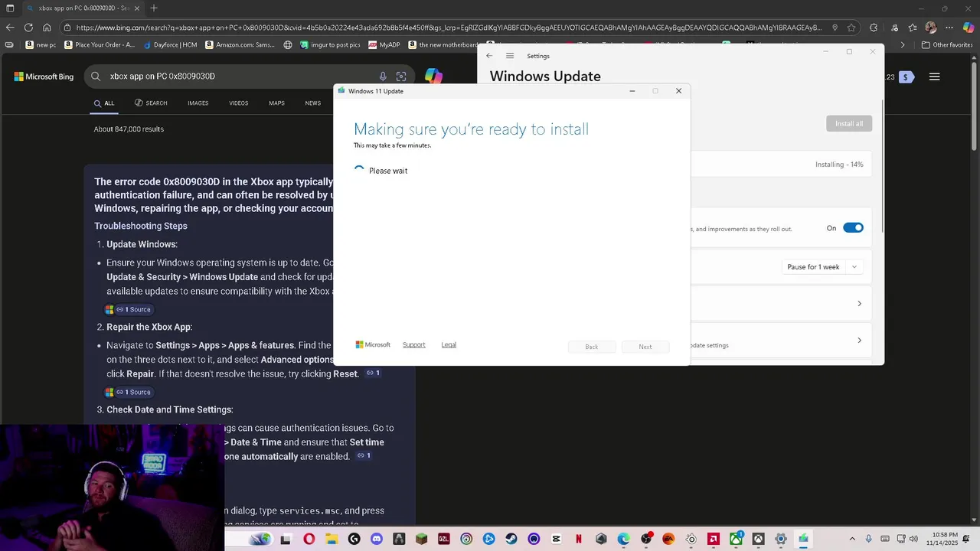Launch Discord from the taskbar
This screenshot has width=980, height=551.
pos(376,539)
